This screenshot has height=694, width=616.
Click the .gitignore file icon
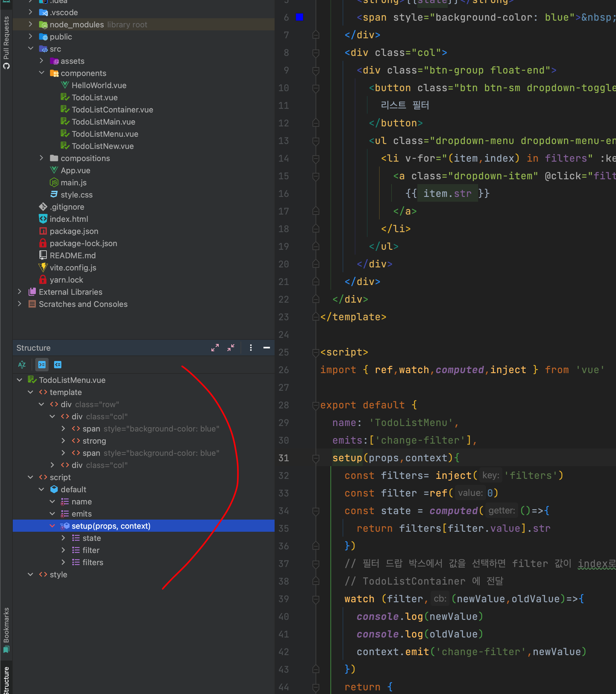tap(43, 207)
